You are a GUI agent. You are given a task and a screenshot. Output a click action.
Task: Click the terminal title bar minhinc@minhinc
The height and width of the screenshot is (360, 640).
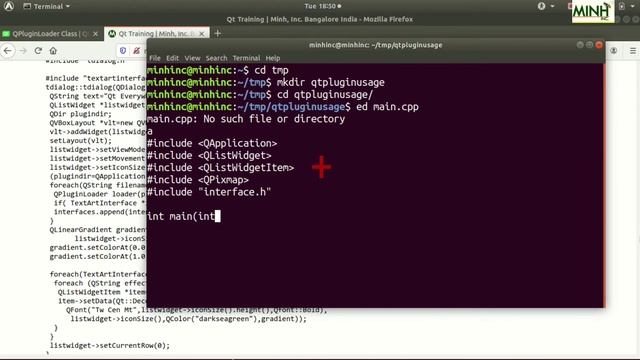tap(376, 45)
